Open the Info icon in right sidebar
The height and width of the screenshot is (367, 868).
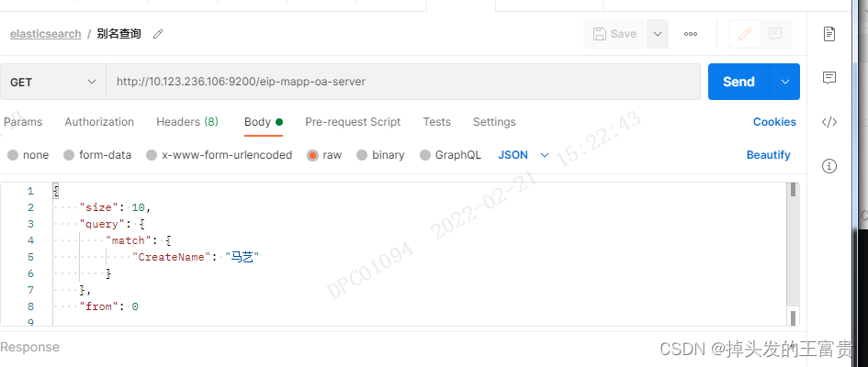click(829, 166)
